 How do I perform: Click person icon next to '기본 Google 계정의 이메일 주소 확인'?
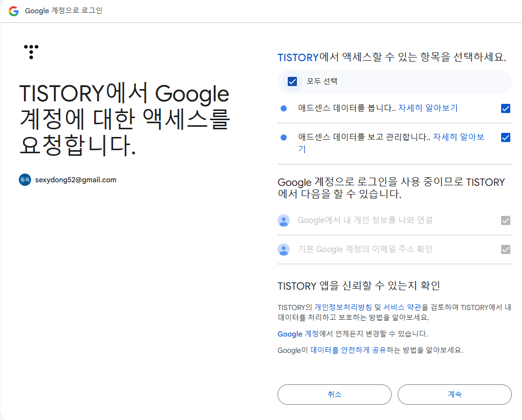coord(284,249)
